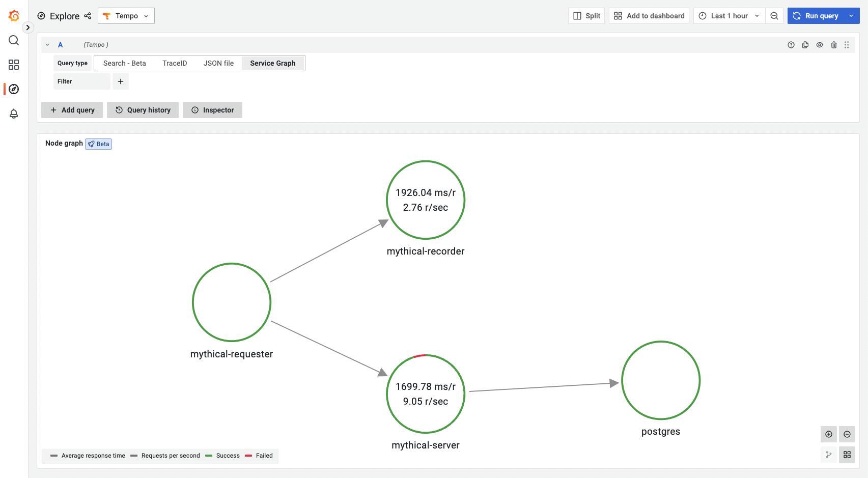Open the Tempo datasource dropdown
Image resolution: width=868 pixels, height=478 pixels.
pyautogui.click(x=126, y=16)
